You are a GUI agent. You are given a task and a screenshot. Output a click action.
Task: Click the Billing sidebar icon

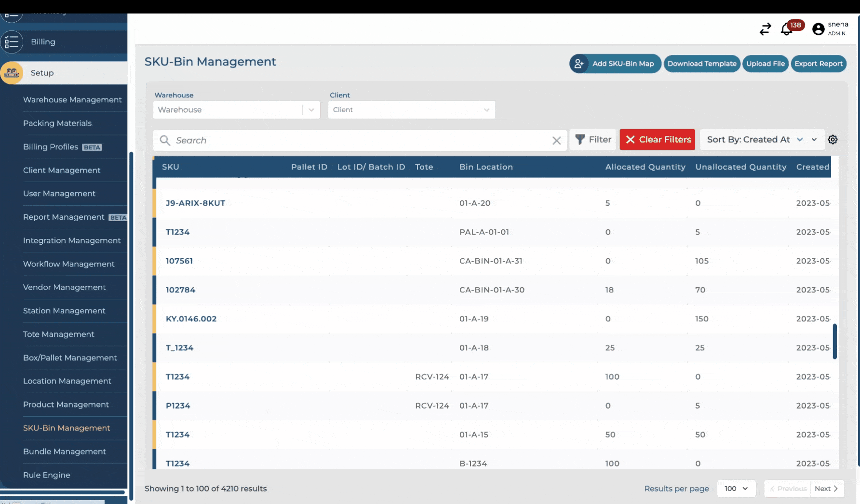point(12,42)
